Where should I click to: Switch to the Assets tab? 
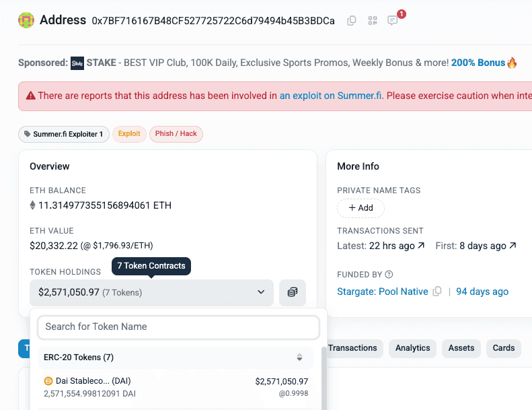(x=461, y=348)
